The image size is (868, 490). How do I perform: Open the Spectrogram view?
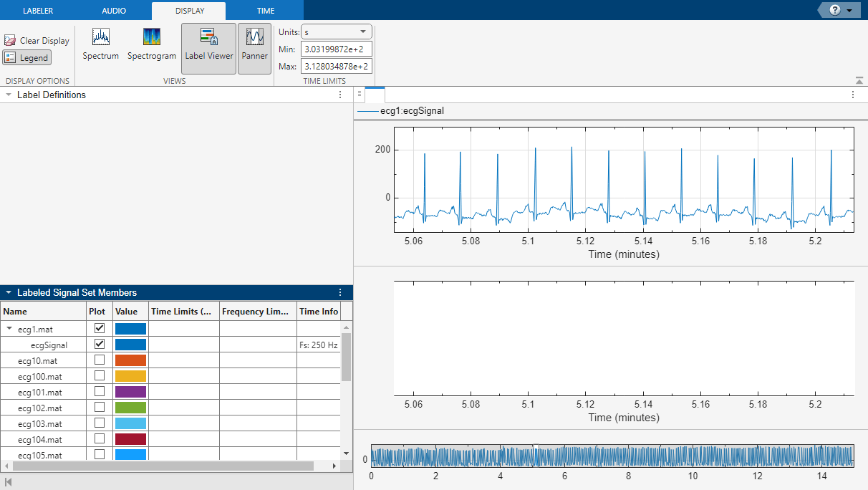coord(151,44)
